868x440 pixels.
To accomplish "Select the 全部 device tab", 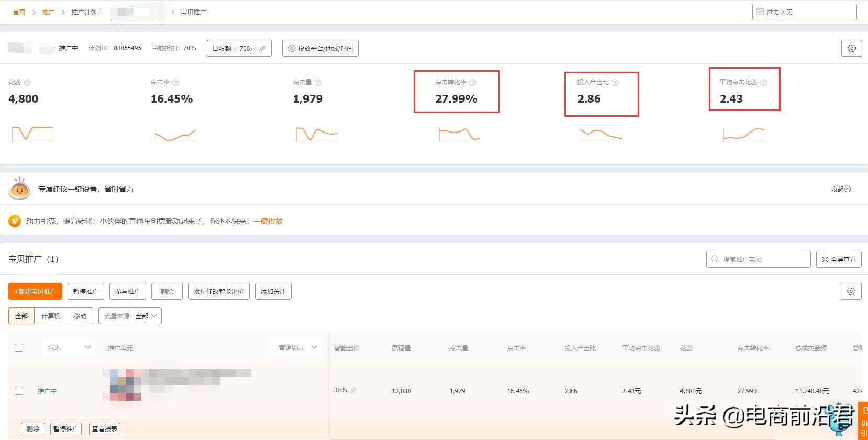I will coord(21,316).
